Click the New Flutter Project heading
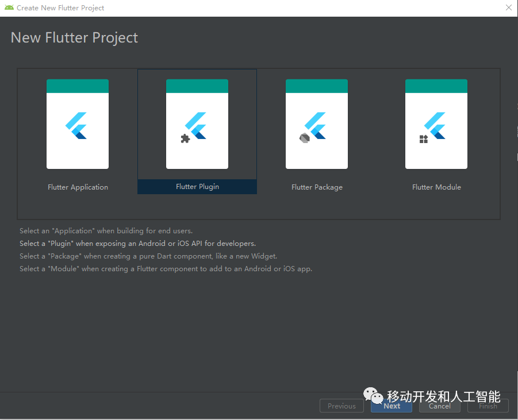 [x=74, y=38]
